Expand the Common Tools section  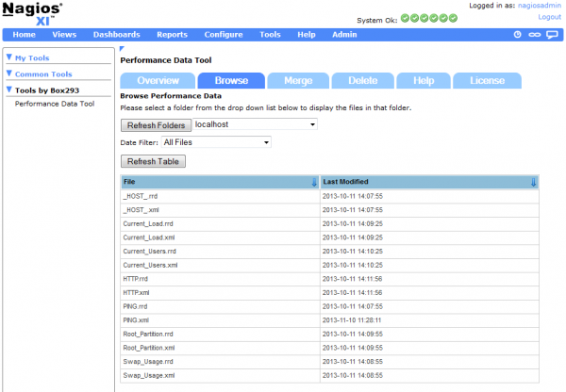click(10, 73)
